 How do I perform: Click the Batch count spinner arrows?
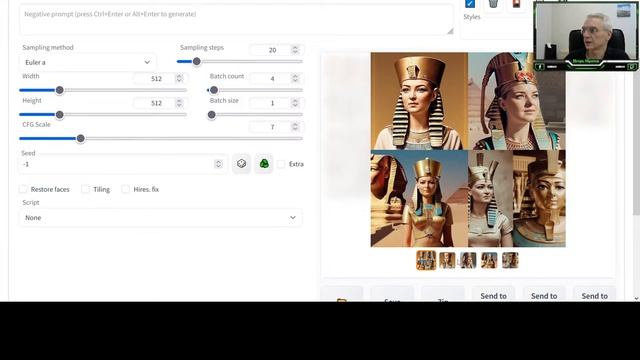295,78
